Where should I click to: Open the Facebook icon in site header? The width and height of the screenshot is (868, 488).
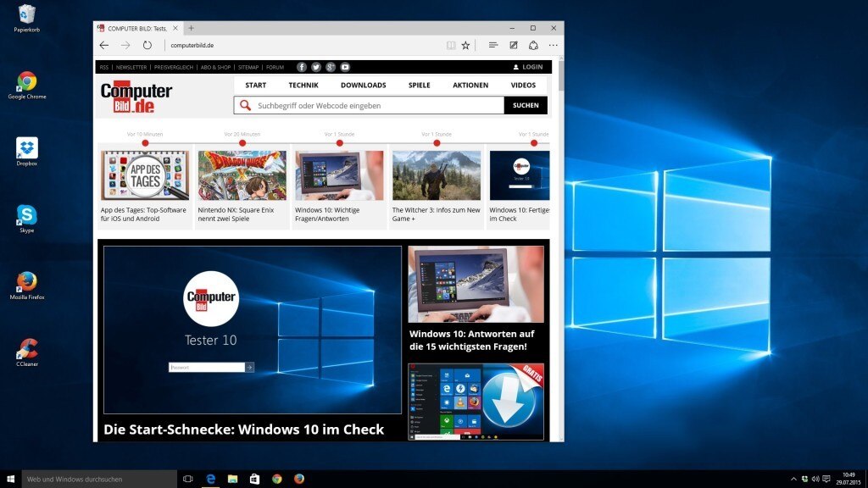[x=302, y=67]
